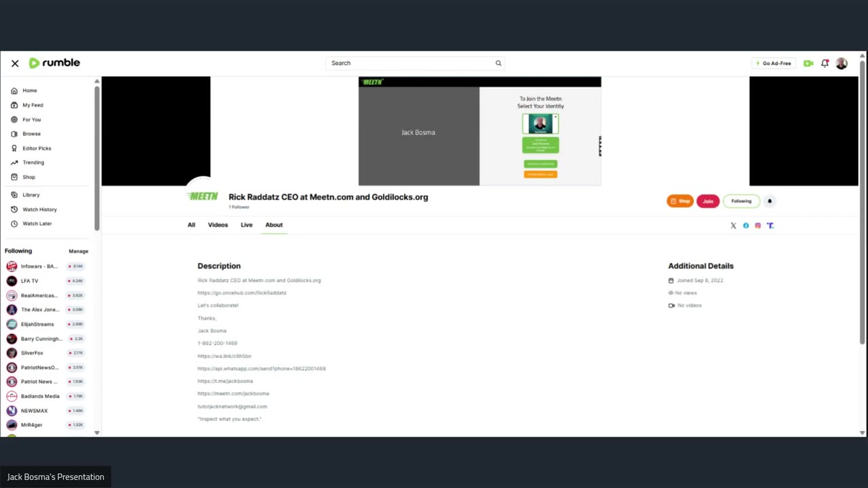Click the My Feed sidebar icon
Image resolution: width=868 pixels, height=488 pixels.
[14, 105]
